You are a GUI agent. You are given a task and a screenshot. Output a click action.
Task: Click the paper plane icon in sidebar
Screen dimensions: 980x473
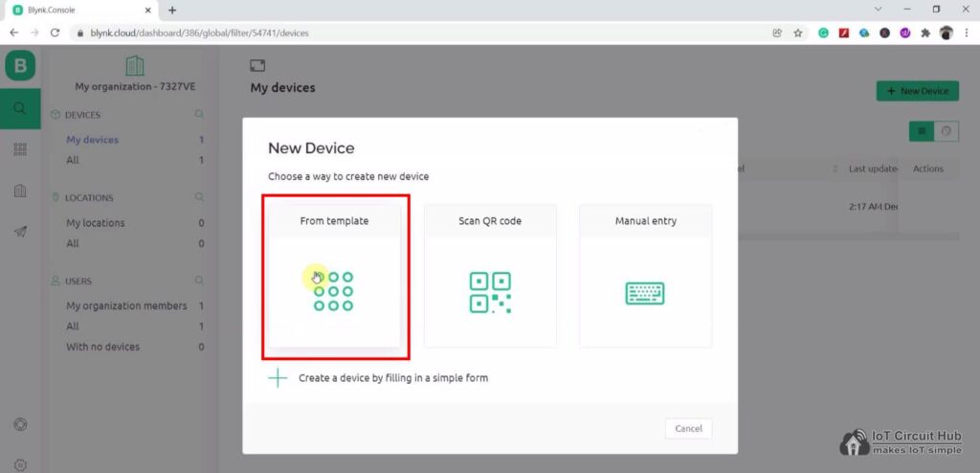[x=20, y=232]
